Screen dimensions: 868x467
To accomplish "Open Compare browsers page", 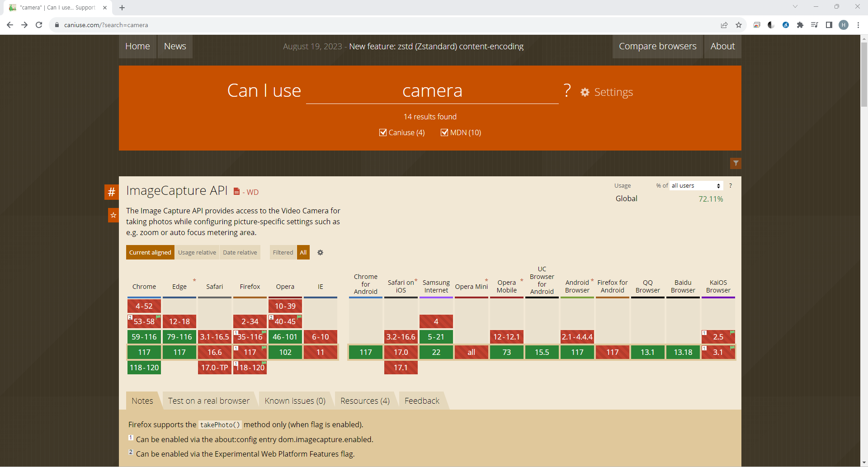I will click(x=658, y=47).
